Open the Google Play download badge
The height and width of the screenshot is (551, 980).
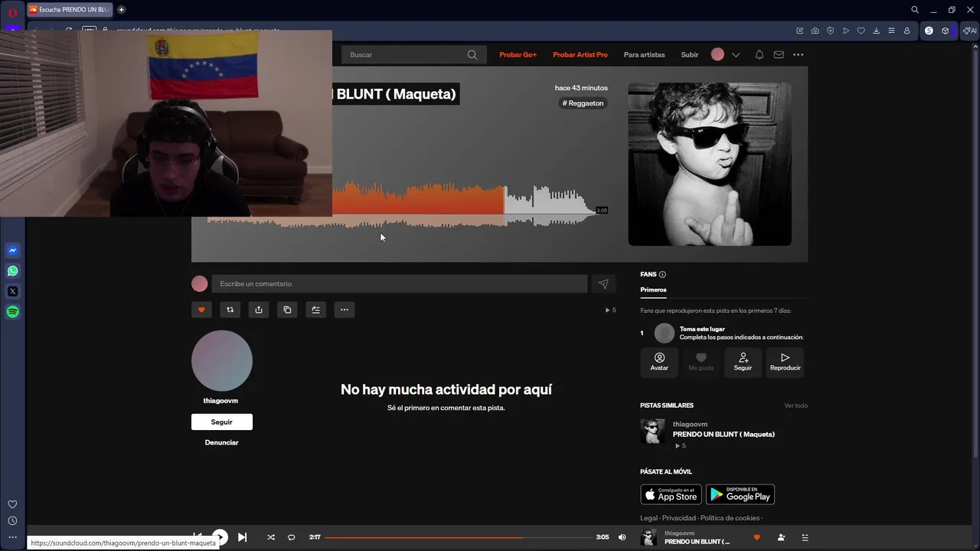[740, 494]
